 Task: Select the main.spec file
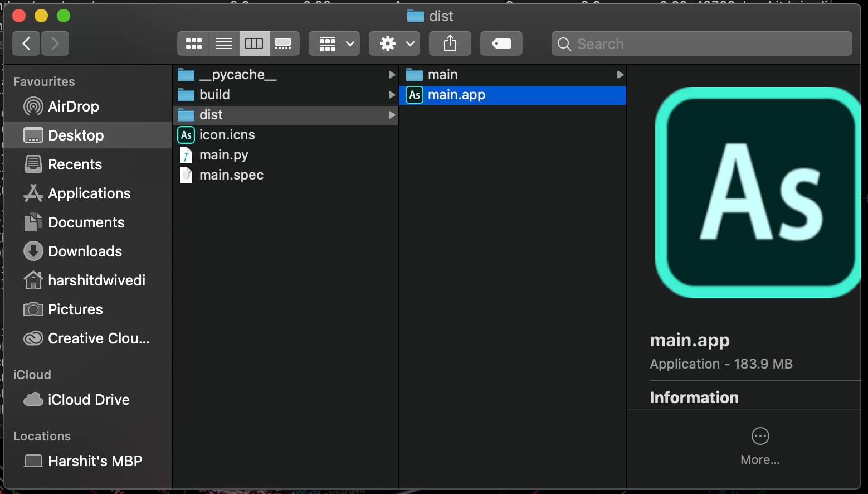(285, 175)
